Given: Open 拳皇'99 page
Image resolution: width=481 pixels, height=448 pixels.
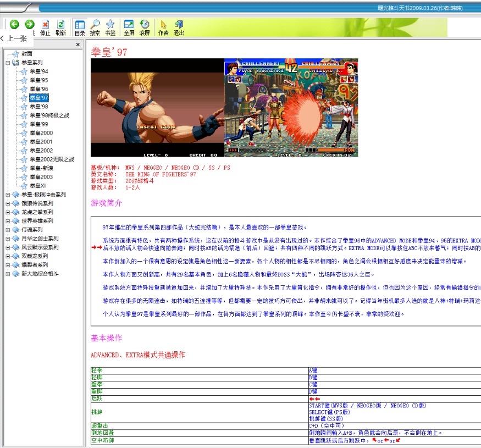Looking at the screenshot, I should (x=39, y=124).
